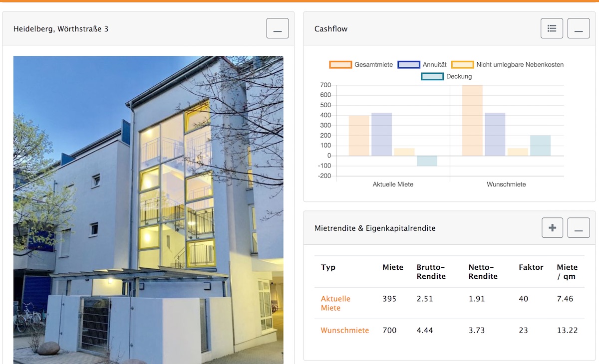The width and height of the screenshot is (599, 364).
Task: Select the Gesamtmiete bar for Wunschmiete
Action: pyautogui.click(x=472, y=120)
